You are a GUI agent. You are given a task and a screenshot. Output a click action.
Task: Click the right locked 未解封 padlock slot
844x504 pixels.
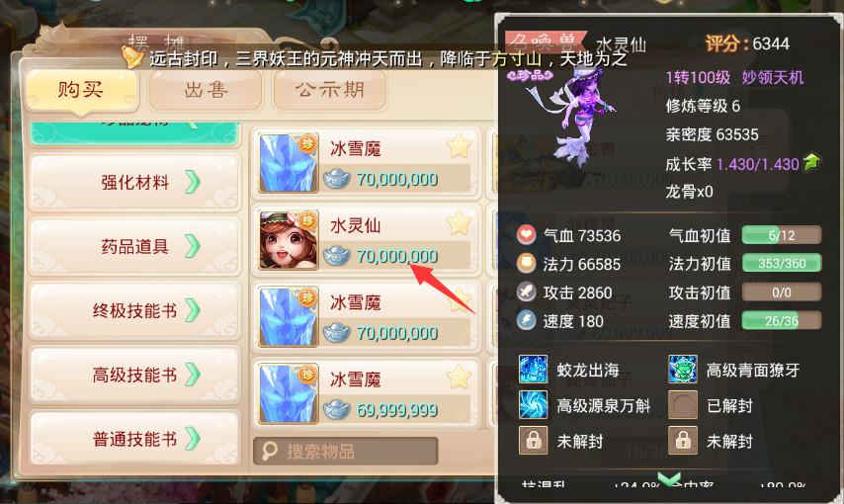(x=683, y=441)
